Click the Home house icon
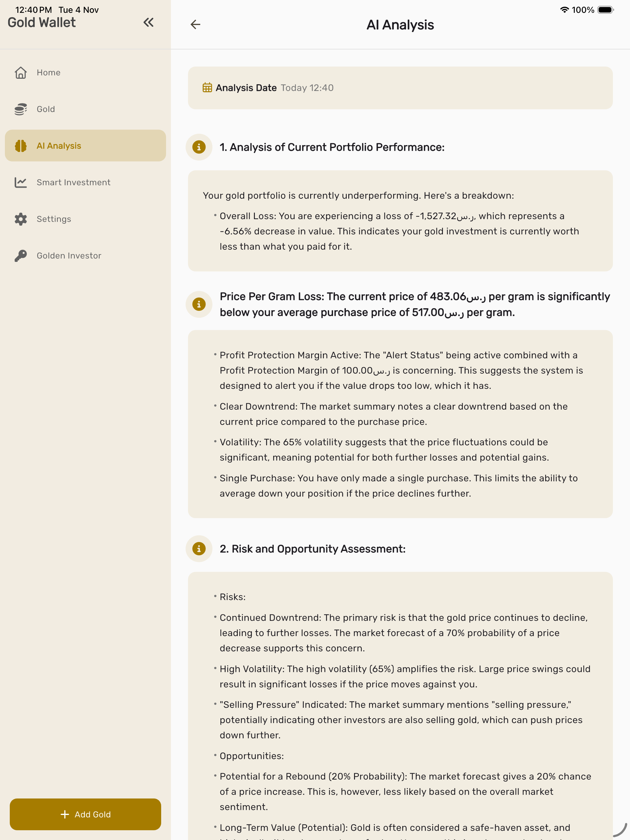This screenshot has width=630, height=840. click(20, 73)
